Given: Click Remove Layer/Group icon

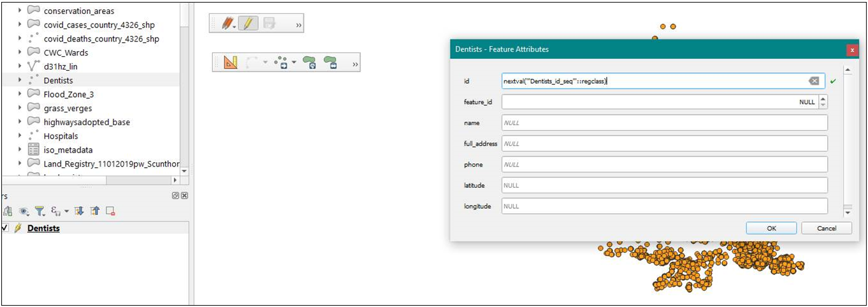Looking at the screenshot, I should pyautogui.click(x=110, y=211).
